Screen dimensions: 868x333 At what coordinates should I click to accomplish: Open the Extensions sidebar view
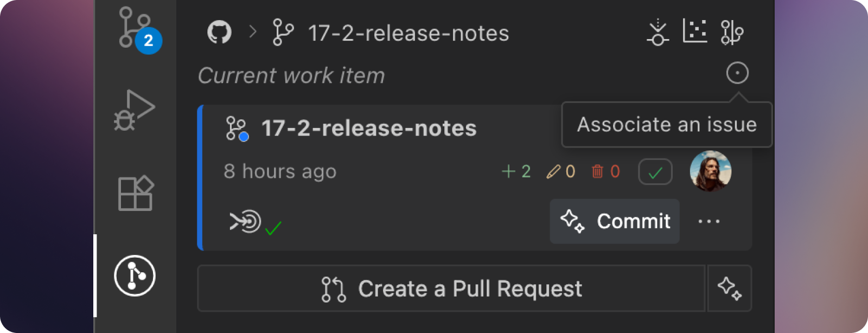136,193
